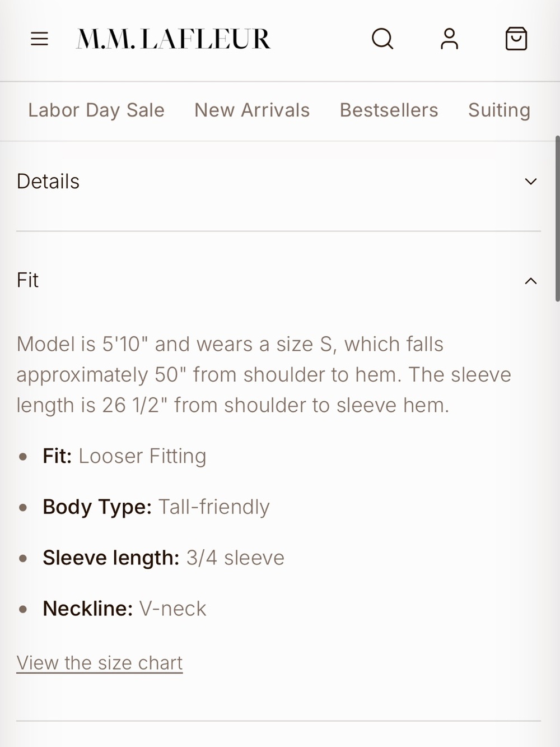Open the New Arrivals category

pos(252,110)
